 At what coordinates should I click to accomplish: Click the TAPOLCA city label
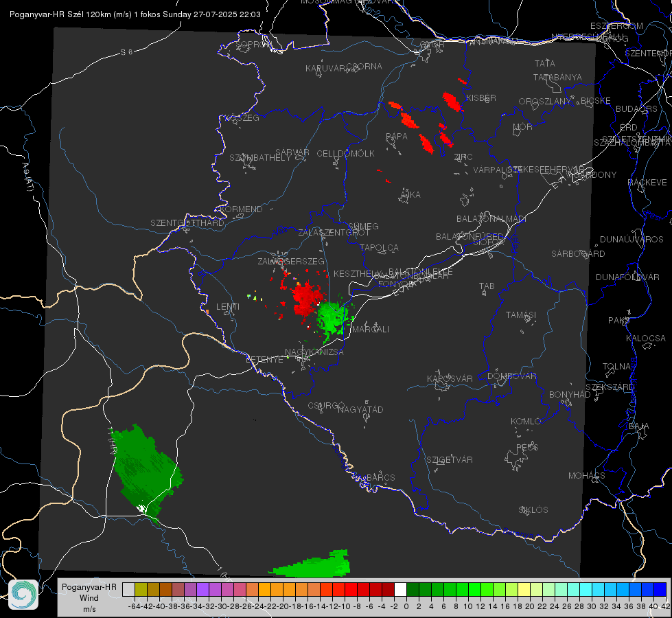(x=380, y=247)
